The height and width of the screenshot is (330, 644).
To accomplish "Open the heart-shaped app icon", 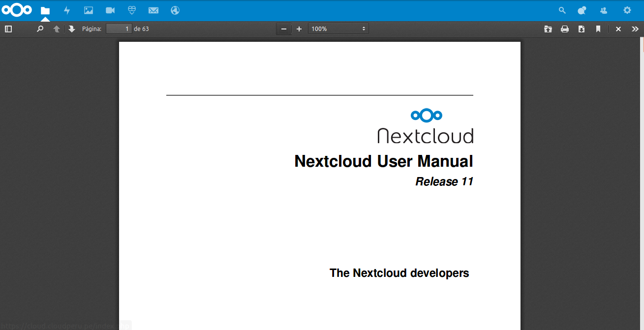I will (132, 10).
